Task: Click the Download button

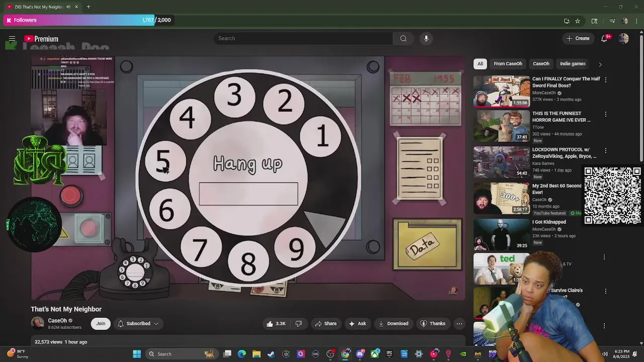Action: pos(393,324)
